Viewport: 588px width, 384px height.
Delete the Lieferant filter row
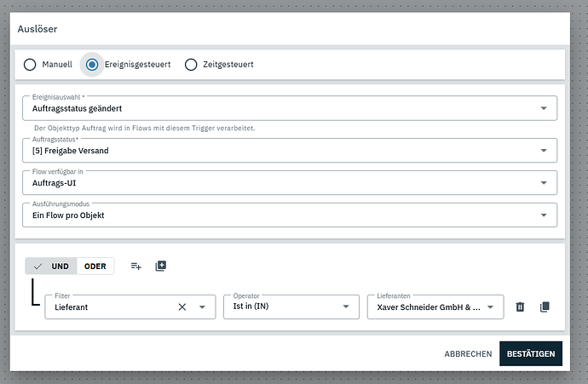coord(520,307)
